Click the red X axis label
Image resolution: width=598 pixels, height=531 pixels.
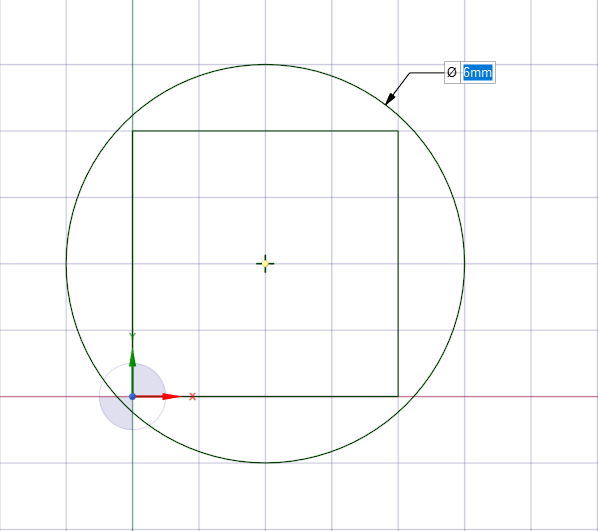193,397
